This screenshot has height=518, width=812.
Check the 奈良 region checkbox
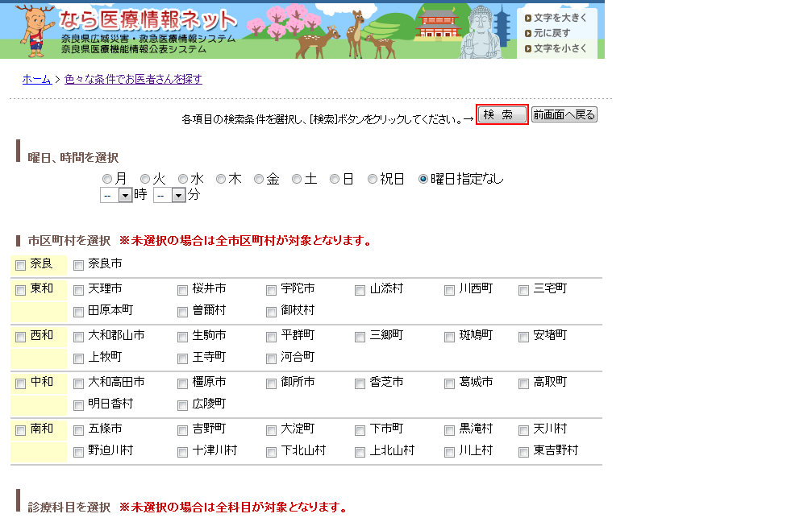(x=21, y=266)
